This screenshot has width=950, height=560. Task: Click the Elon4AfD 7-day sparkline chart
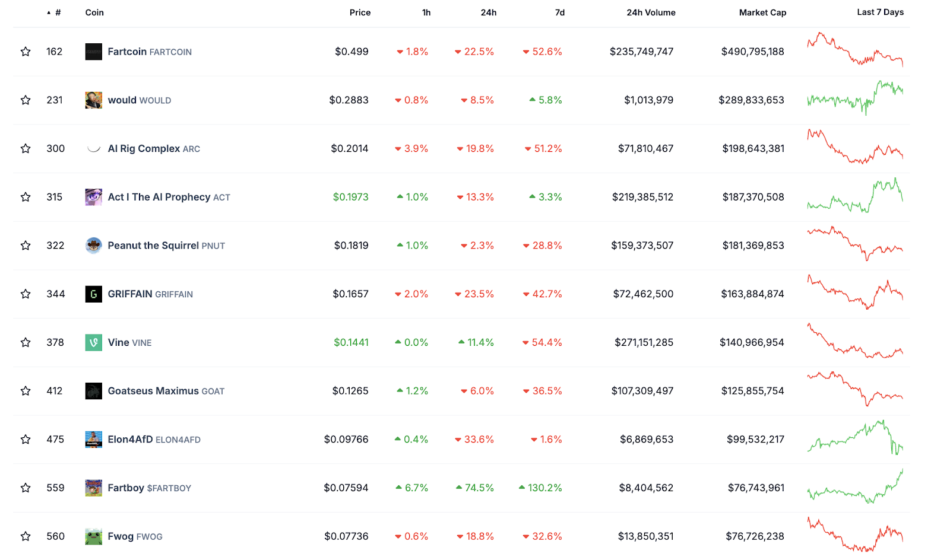[x=855, y=438]
